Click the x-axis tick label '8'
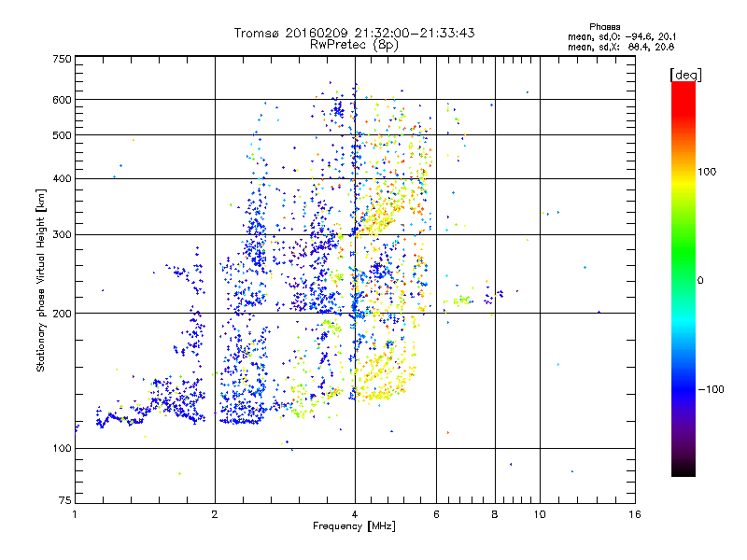The width and height of the screenshot is (747, 560). click(x=495, y=514)
